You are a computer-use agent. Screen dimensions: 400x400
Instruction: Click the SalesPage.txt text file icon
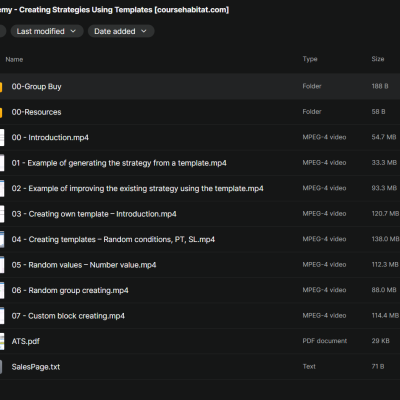(x=1, y=367)
